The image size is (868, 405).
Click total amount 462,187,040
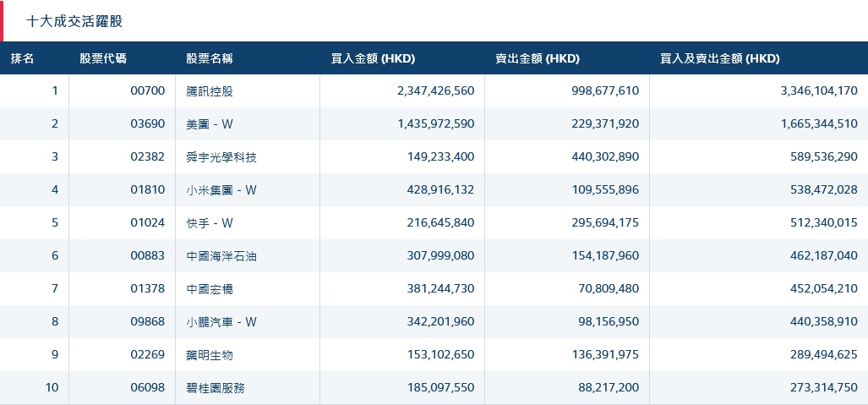(x=824, y=256)
